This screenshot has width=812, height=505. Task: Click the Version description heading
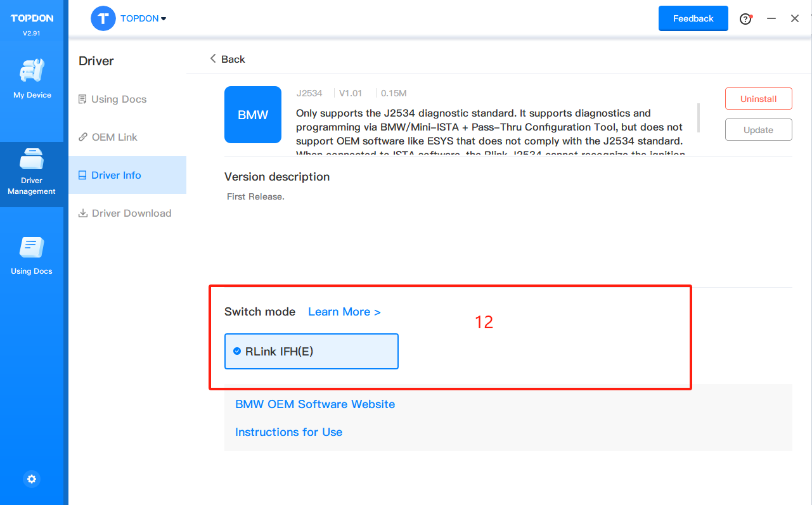(277, 177)
